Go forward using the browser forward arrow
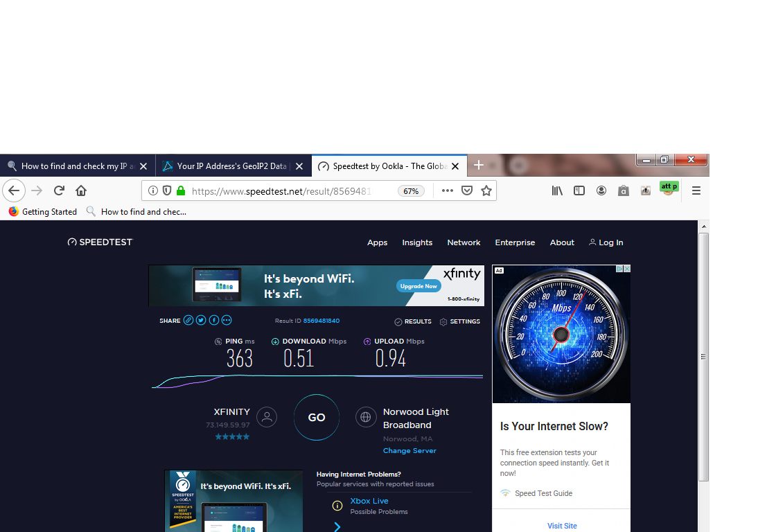Image resolution: width=758 pixels, height=532 pixels. (37, 191)
